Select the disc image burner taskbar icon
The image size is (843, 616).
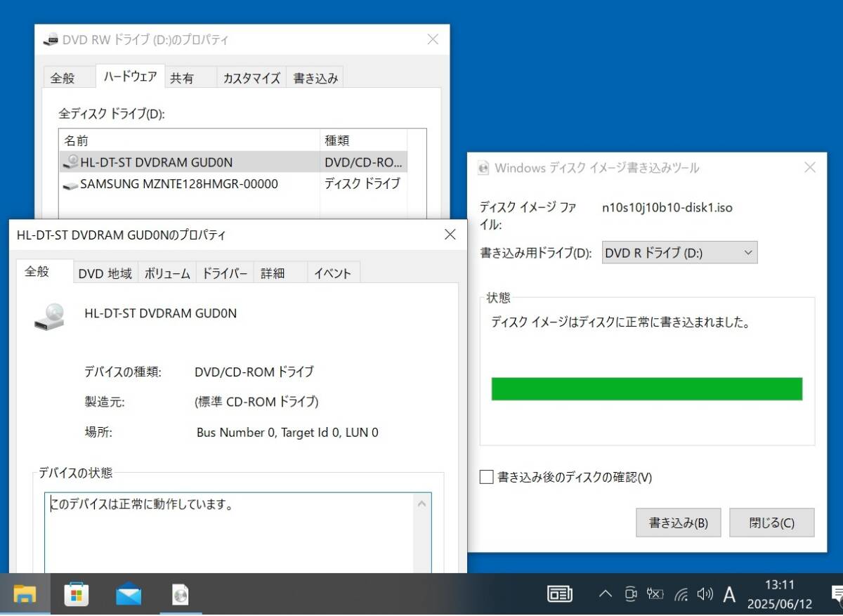pyautogui.click(x=181, y=595)
